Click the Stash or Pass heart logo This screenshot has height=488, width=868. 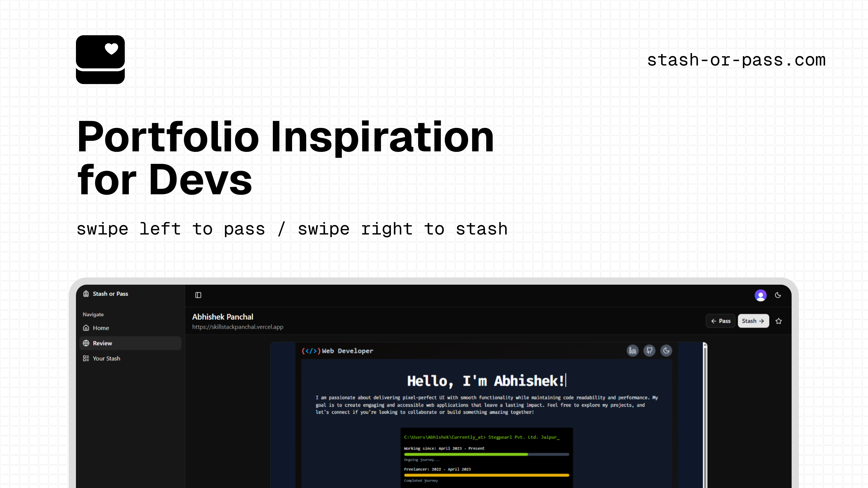pos(100,60)
